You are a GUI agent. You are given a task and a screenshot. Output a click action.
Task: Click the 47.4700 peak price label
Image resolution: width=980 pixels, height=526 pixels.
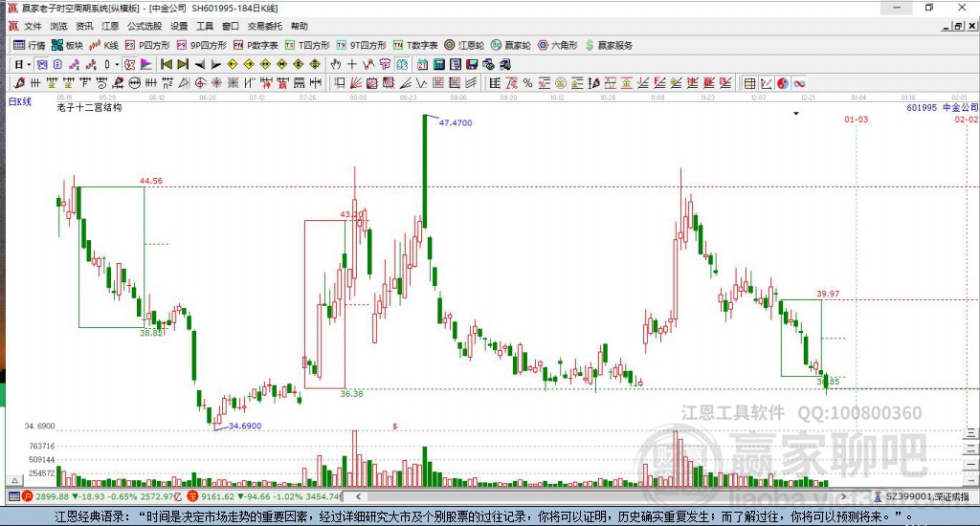456,123
